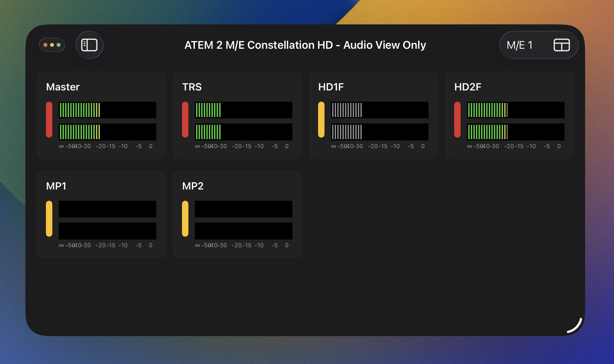Click the ATEM 2 M/E Constellation HD title
The image size is (614, 364).
305,45
